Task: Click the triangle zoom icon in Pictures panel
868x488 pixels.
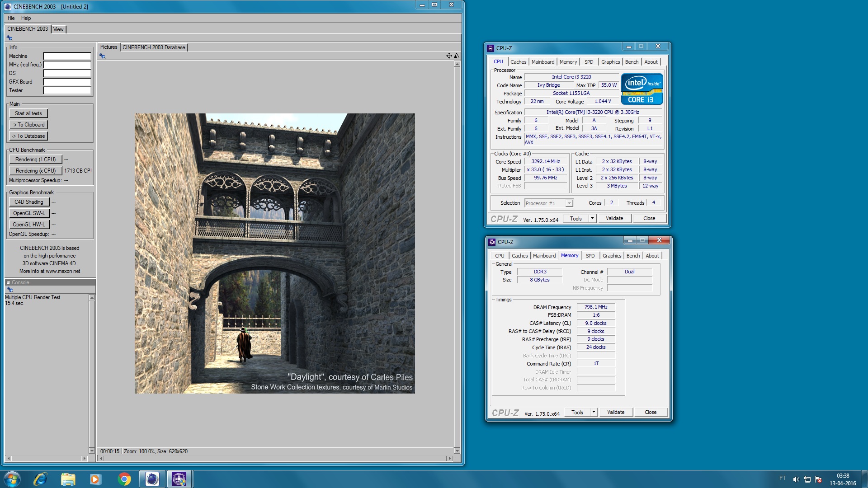Action: [457, 56]
